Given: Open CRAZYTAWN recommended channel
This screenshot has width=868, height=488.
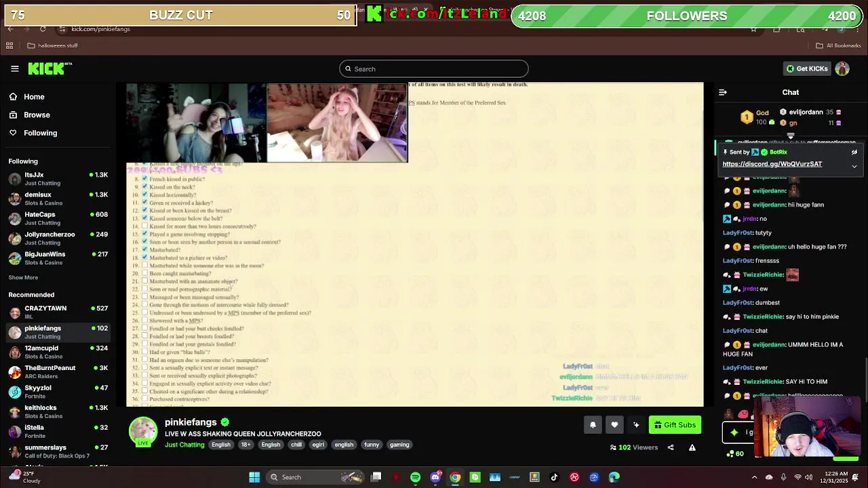Looking at the screenshot, I should pyautogui.click(x=58, y=312).
